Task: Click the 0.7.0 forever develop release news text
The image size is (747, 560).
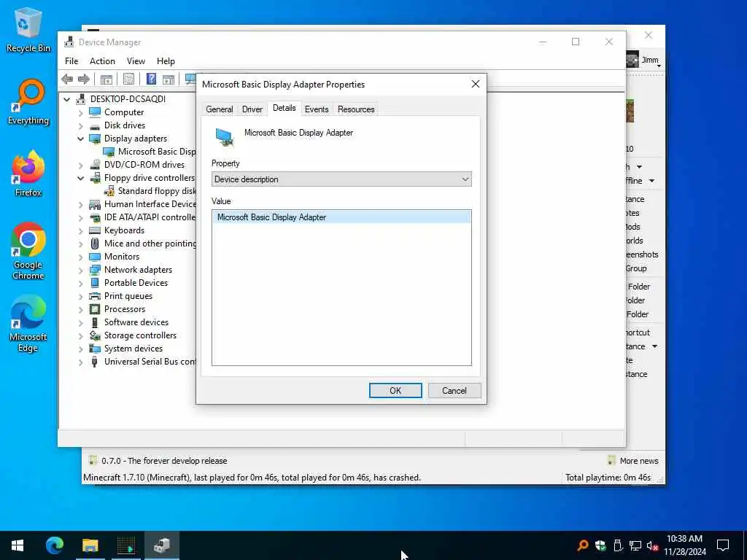Action: coord(164,461)
